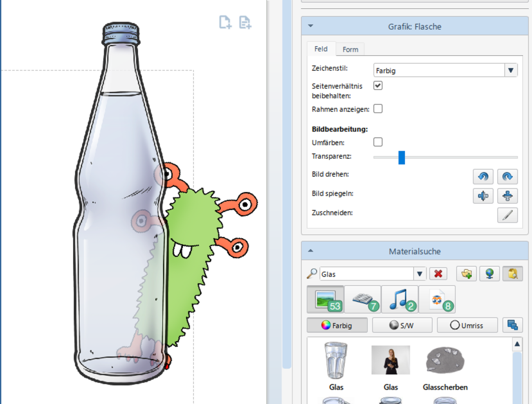This screenshot has width=532, height=404.
Task: Rotate image clockwise with right rotate icon
Action: (507, 176)
